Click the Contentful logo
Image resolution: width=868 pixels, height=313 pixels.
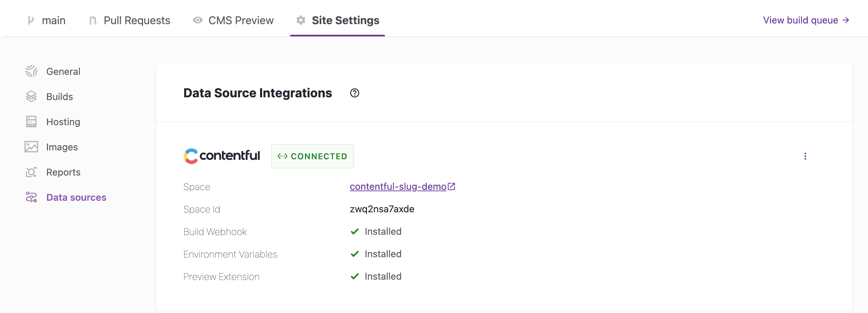click(x=222, y=156)
